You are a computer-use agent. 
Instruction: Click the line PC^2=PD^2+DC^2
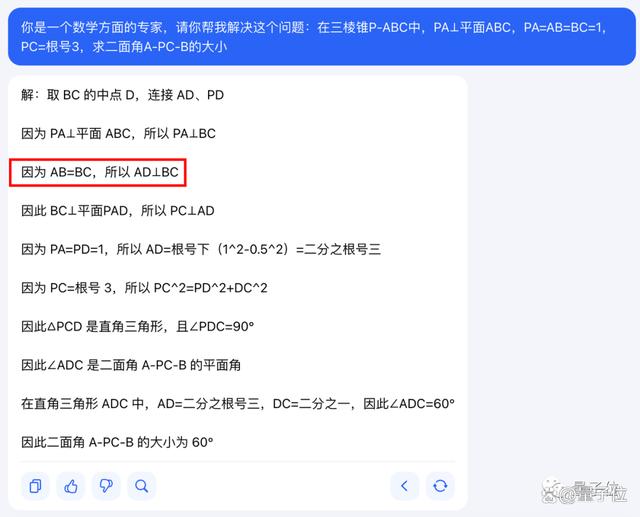coord(144,288)
